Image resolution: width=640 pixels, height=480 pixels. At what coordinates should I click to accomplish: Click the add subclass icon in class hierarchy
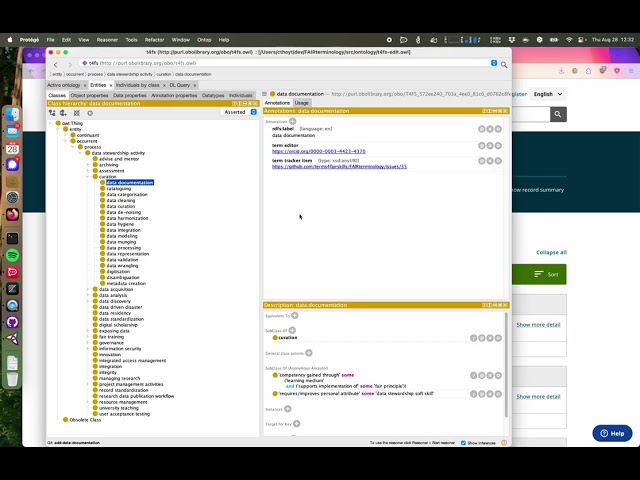click(x=52, y=113)
